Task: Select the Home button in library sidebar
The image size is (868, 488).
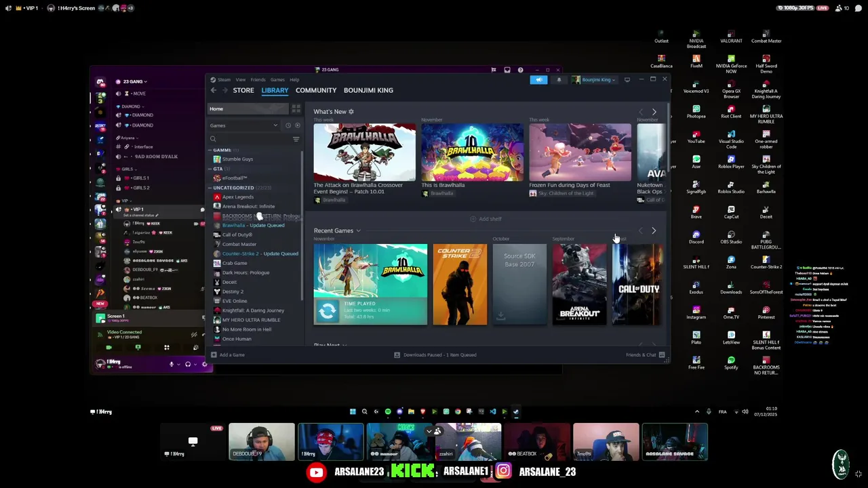Action: coord(248,108)
